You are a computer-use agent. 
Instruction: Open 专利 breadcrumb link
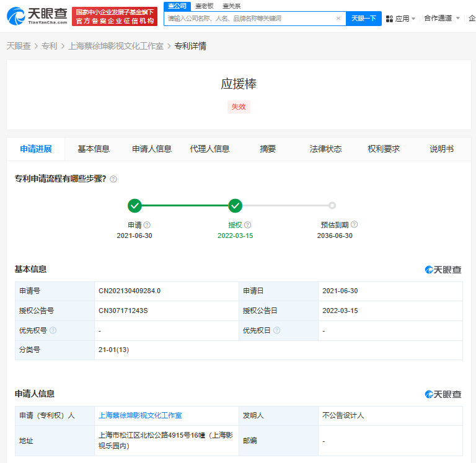pos(49,46)
